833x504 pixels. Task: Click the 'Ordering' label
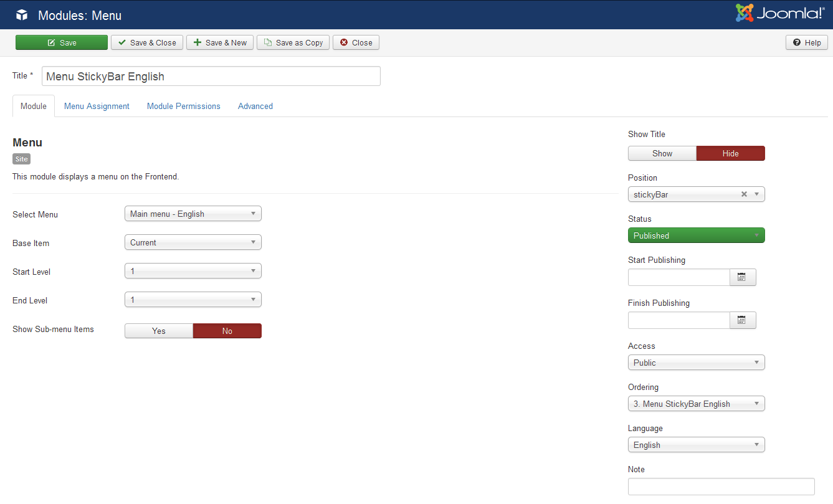(643, 387)
